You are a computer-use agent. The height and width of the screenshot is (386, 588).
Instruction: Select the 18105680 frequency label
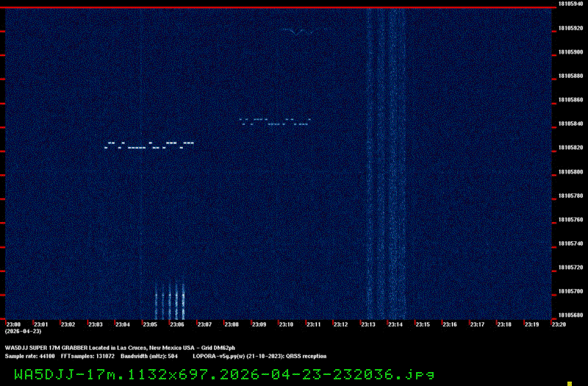[571, 315]
